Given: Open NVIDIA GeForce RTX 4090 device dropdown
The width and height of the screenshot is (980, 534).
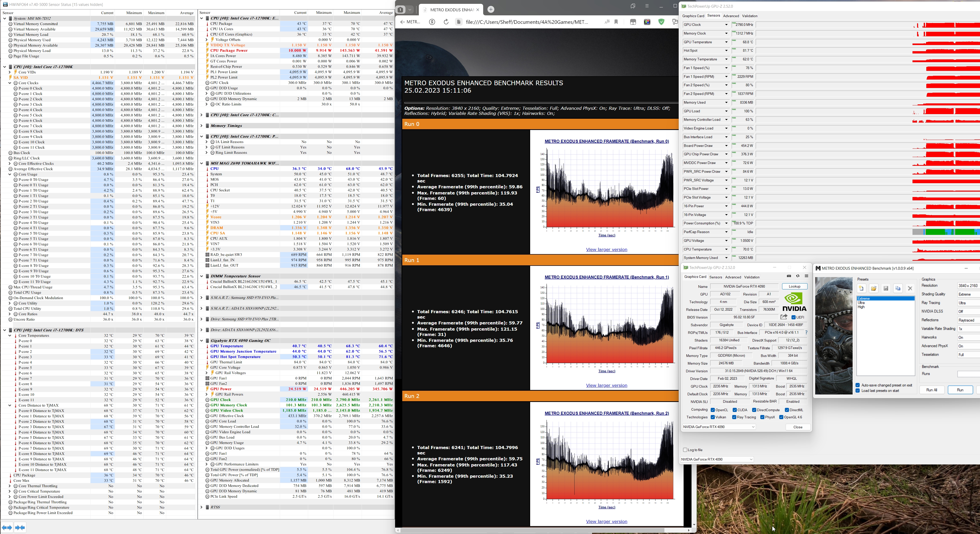Looking at the screenshot, I should point(719,427).
